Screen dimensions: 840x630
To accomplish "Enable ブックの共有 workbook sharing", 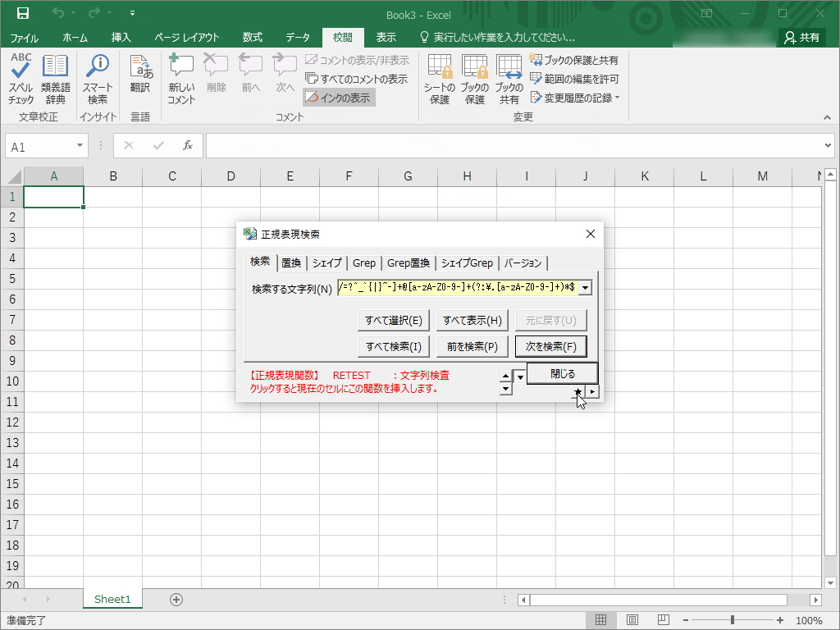I will coord(509,78).
